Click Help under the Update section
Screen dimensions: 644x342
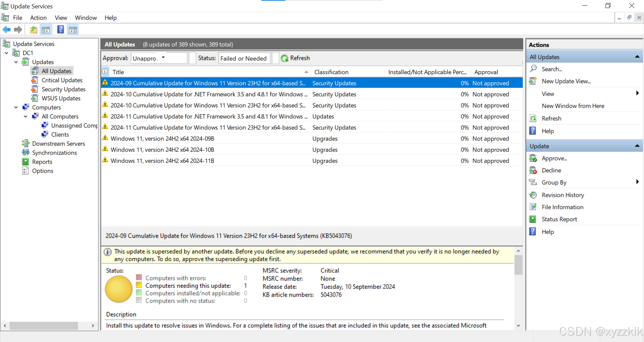[x=548, y=232]
